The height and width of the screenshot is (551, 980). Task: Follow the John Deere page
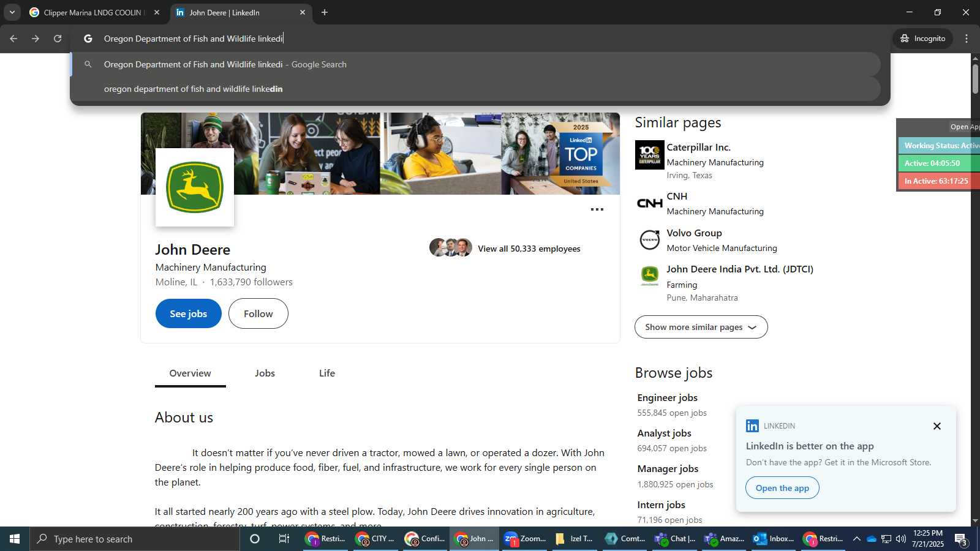tap(258, 313)
